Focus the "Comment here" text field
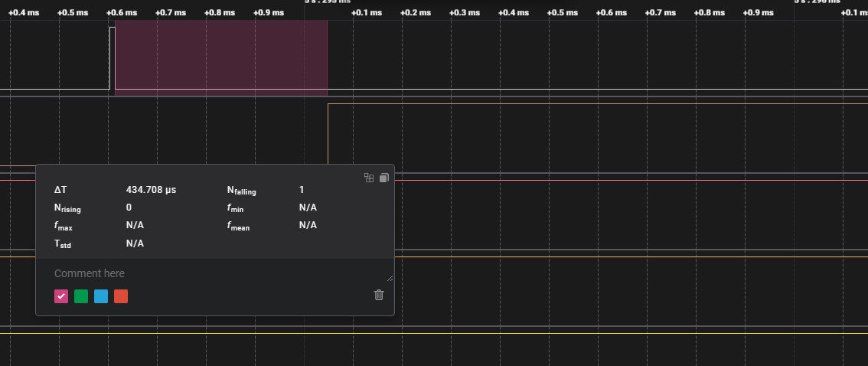This screenshot has height=366, width=868. (x=214, y=273)
